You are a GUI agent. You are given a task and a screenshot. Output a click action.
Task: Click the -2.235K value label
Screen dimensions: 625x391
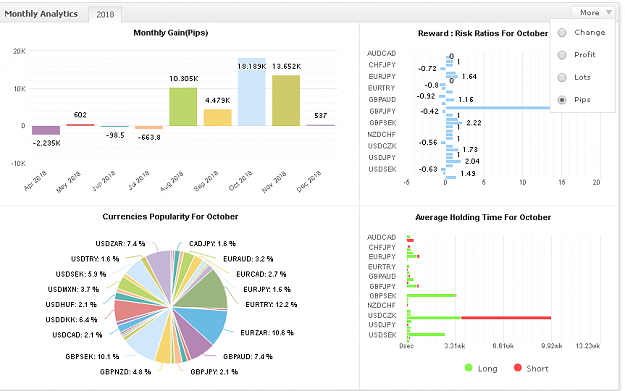(x=46, y=143)
